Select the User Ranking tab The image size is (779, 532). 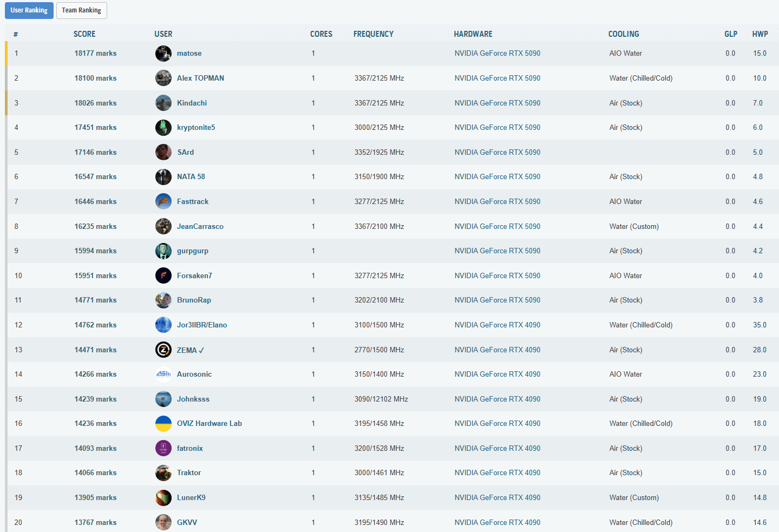(29, 10)
